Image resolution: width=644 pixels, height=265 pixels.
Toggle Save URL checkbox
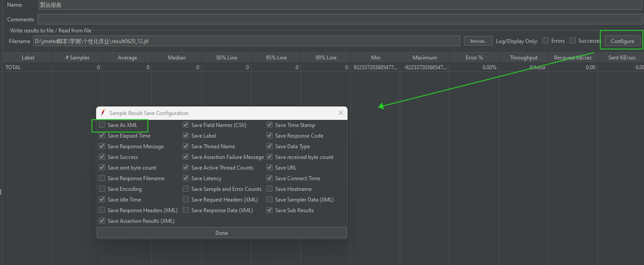coord(270,168)
